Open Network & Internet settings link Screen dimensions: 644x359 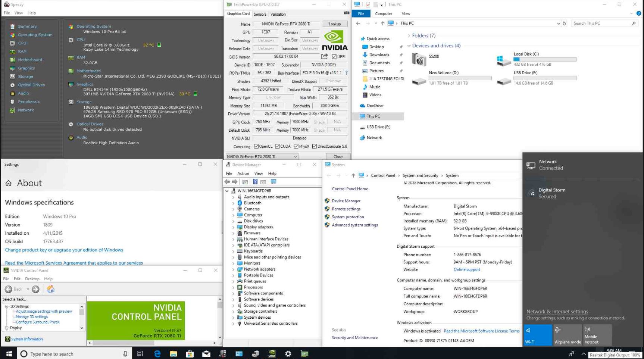coord(557,312)
